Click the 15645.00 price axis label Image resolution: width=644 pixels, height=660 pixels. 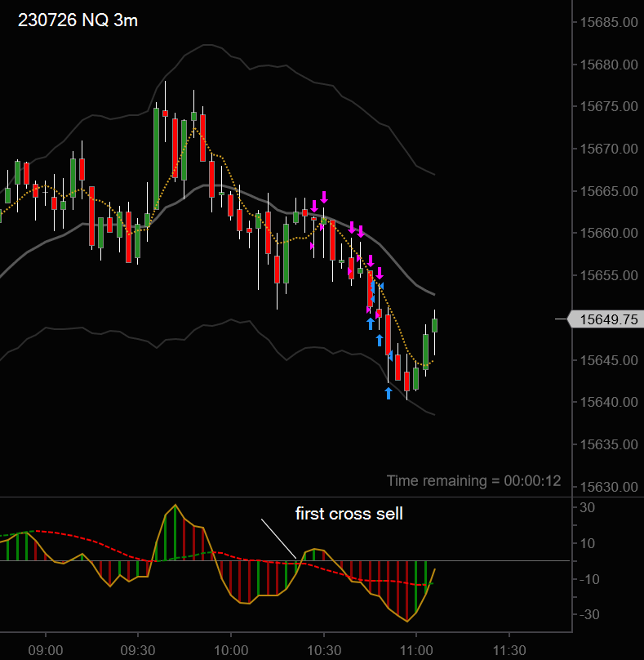pyautogui.click(x=609, y=360)
